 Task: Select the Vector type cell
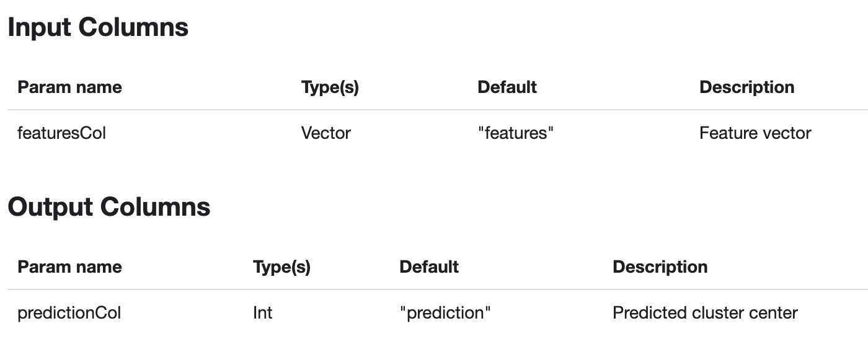pos(325,133)
